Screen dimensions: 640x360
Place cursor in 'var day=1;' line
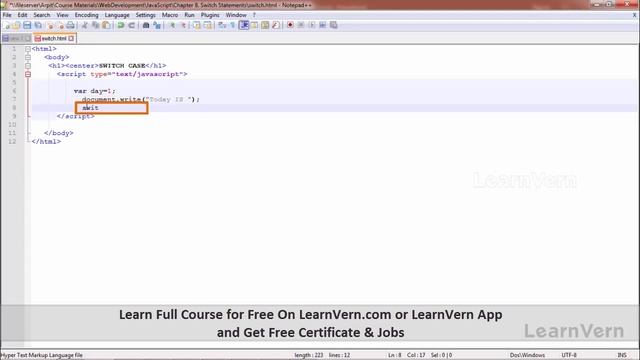pos(95,91)
